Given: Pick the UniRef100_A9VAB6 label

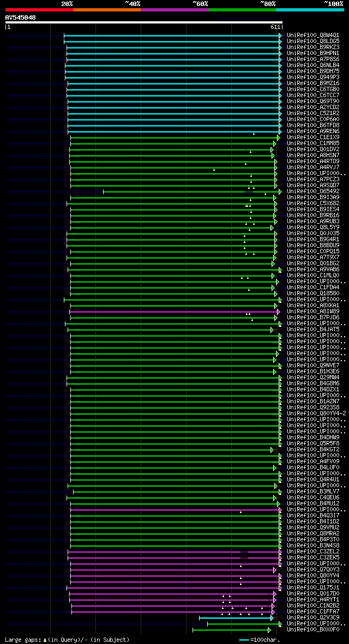Looking at the screenshot, I should tap(313, 269).
